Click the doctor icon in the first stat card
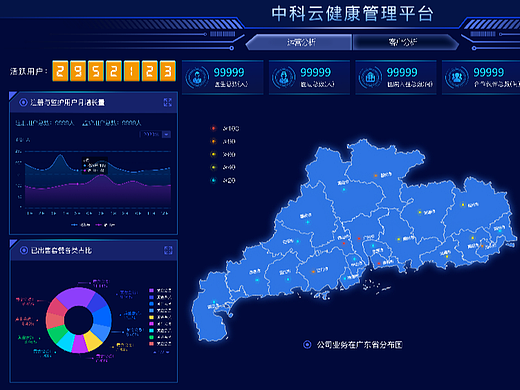 pyautogui.click(x=196, y=77)
